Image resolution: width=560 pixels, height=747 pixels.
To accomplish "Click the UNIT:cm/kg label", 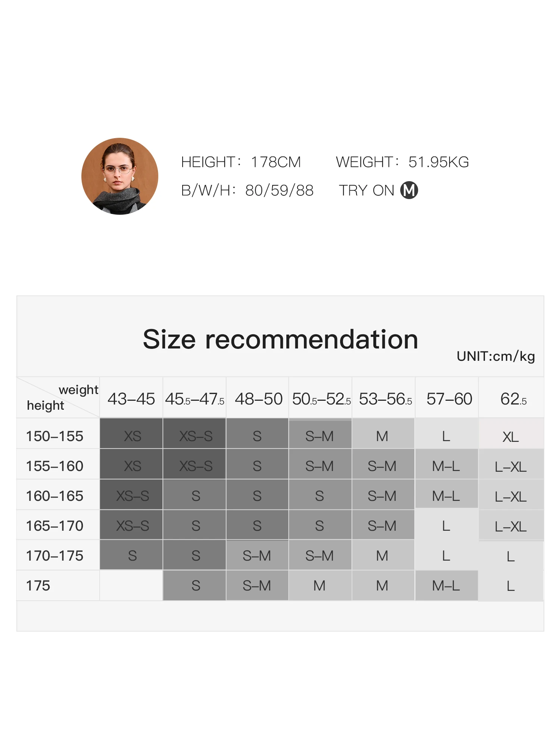I will 496,356.
